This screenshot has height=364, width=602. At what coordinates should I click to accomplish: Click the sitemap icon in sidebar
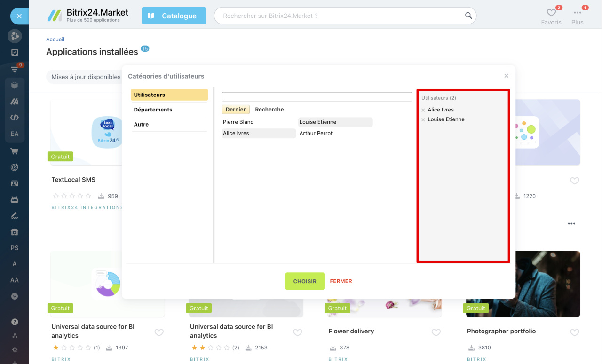pos(15,336)
